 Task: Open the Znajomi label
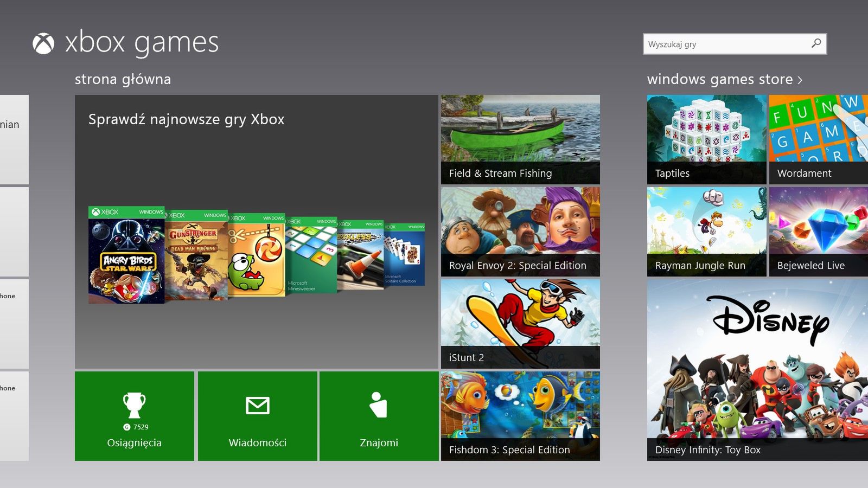[379, 443]
